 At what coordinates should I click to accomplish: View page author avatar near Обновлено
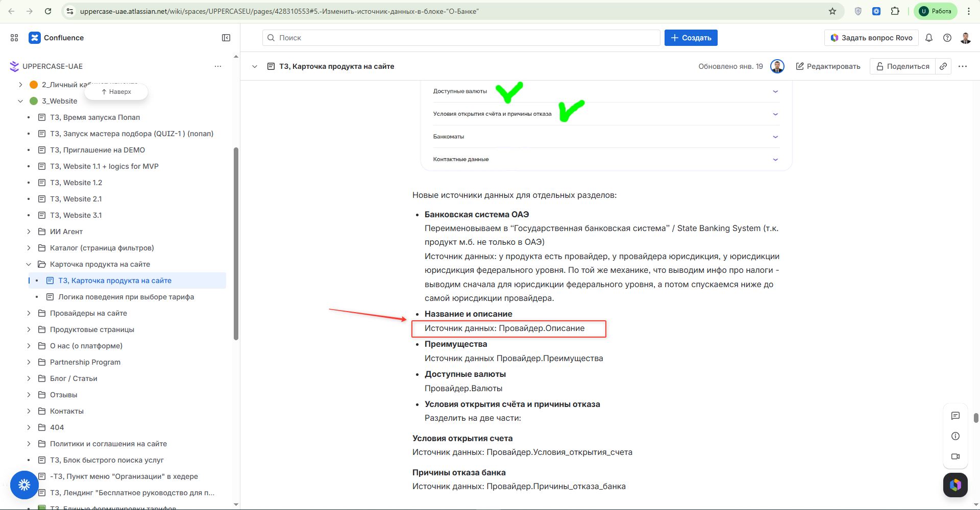coord(777,66)
